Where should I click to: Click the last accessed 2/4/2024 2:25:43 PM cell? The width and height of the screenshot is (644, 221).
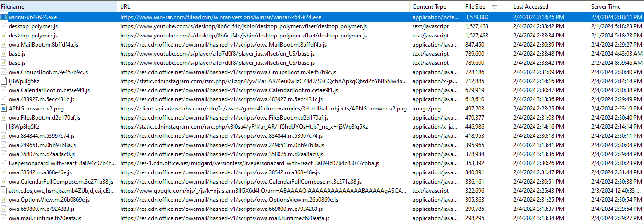click(x=539, y=190)
